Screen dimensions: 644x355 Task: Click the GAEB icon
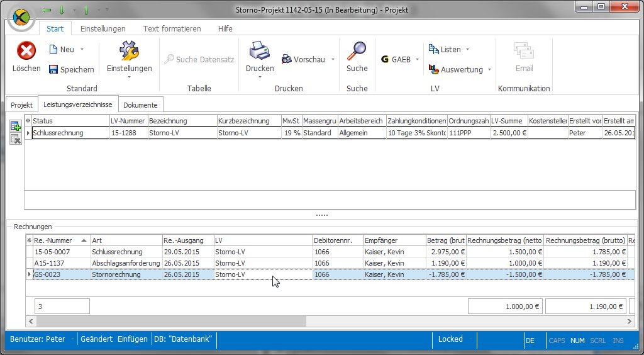click(385, 60)
